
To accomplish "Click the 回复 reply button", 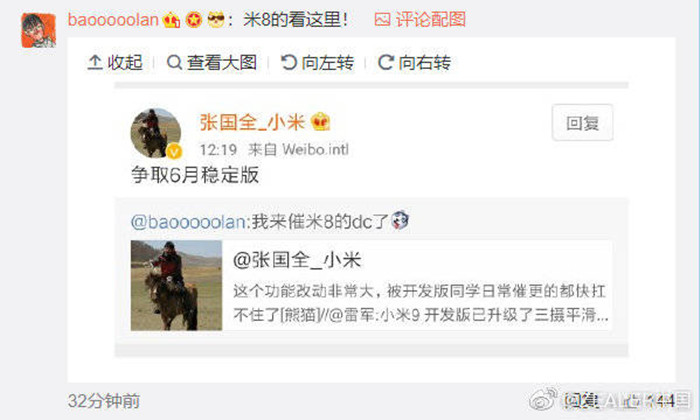I will 582,123.
